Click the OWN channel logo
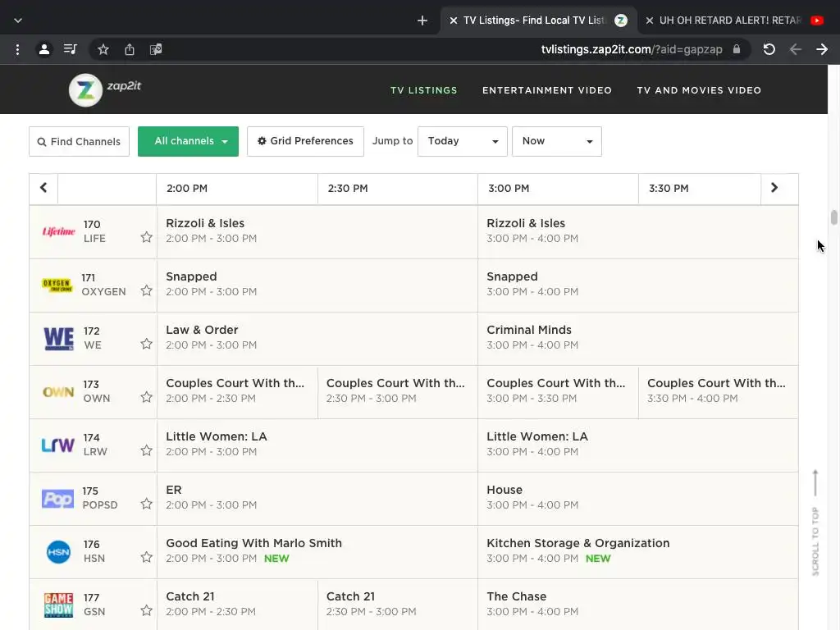The height and width of the screenshot is (630, 840). [x=58, y=392]
